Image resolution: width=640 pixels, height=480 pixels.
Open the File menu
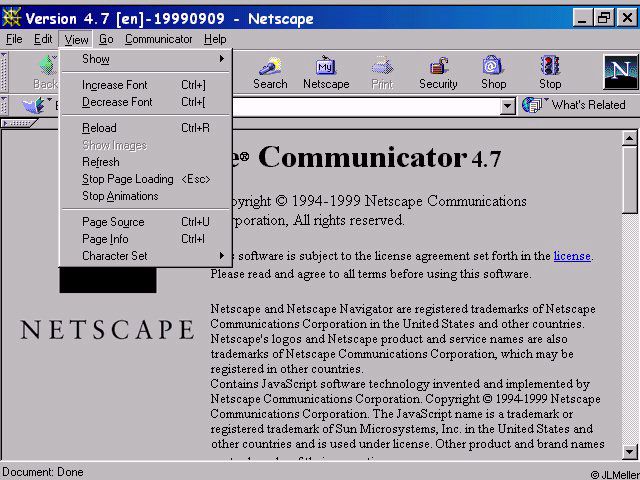14,39
